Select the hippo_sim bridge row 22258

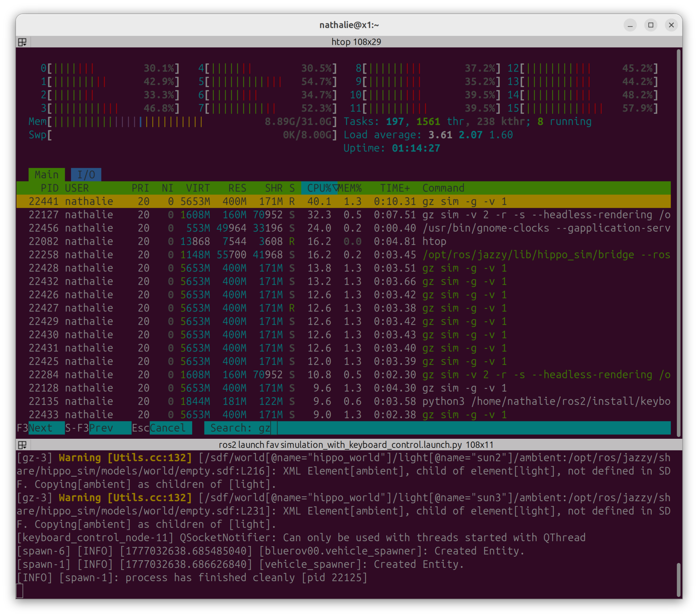344,254
